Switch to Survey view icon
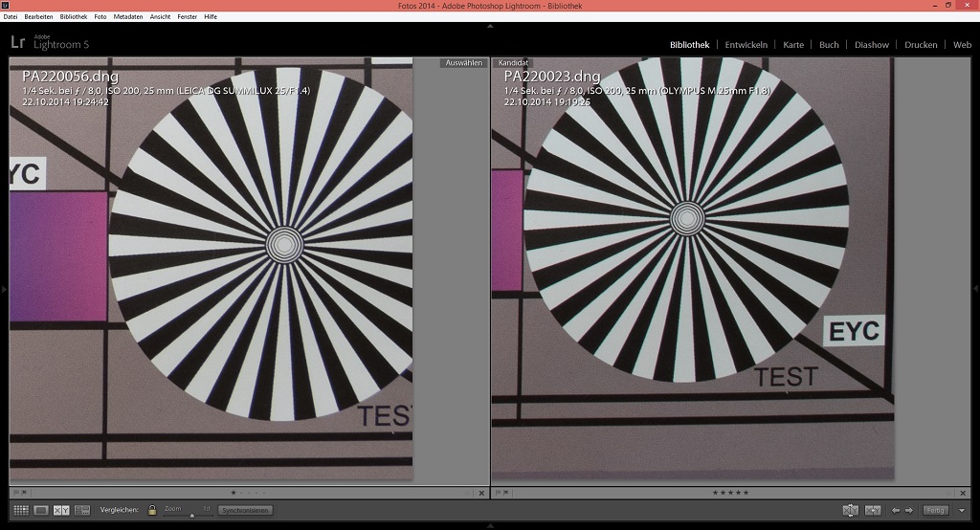 point(82,511)
